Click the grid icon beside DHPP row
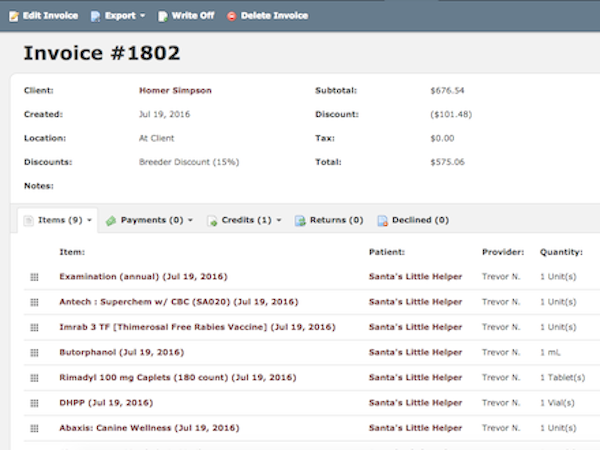The height and width of the screenshot is (450, 600). pyautogui.click(x=34, y=403)
